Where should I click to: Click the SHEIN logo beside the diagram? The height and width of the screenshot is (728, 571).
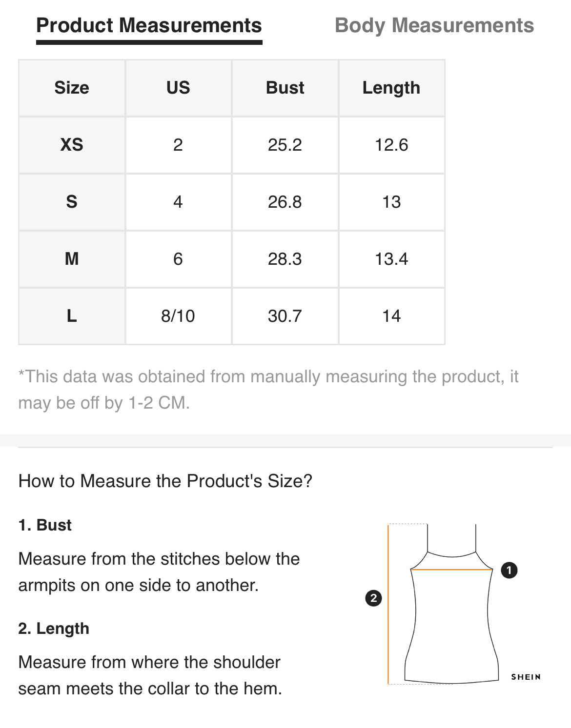click(526, 677)
